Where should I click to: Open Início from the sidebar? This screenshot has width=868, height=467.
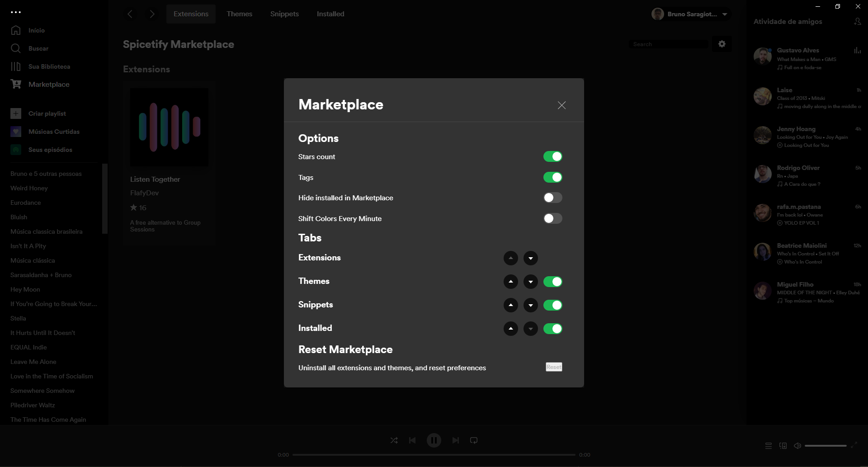16,30
